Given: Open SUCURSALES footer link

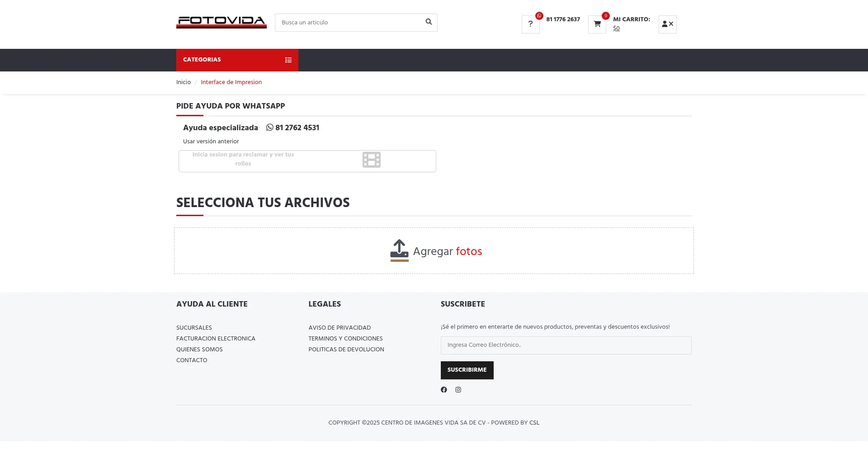Looking at the screenshot, I should pos(194,328).
